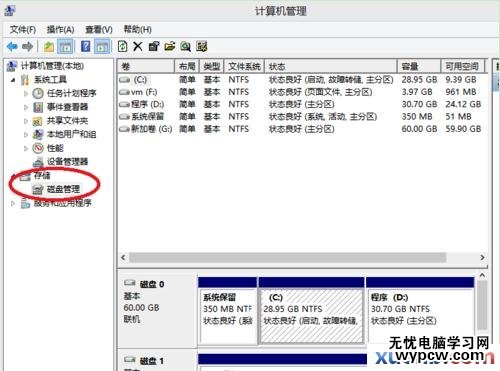
Task: Select the vm (F:) volume row
Action: click(302, 92)
